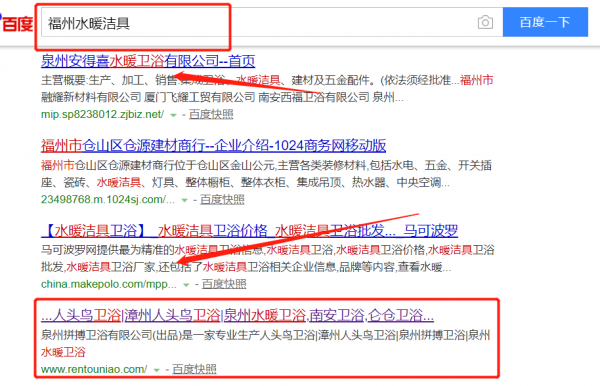Open 百度快照 for the rentouniao.com result
The width and height of the screenshot is (600, 386).
point(194,369)
